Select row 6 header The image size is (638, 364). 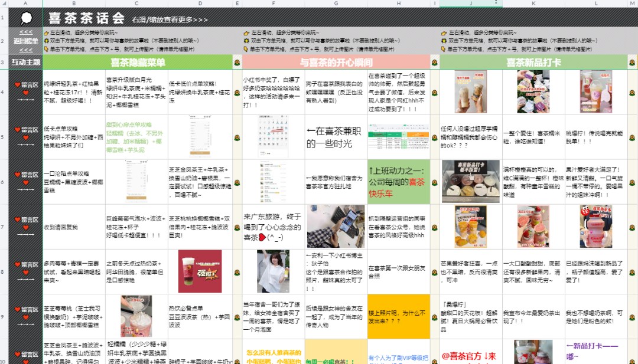tap(4, 182)
